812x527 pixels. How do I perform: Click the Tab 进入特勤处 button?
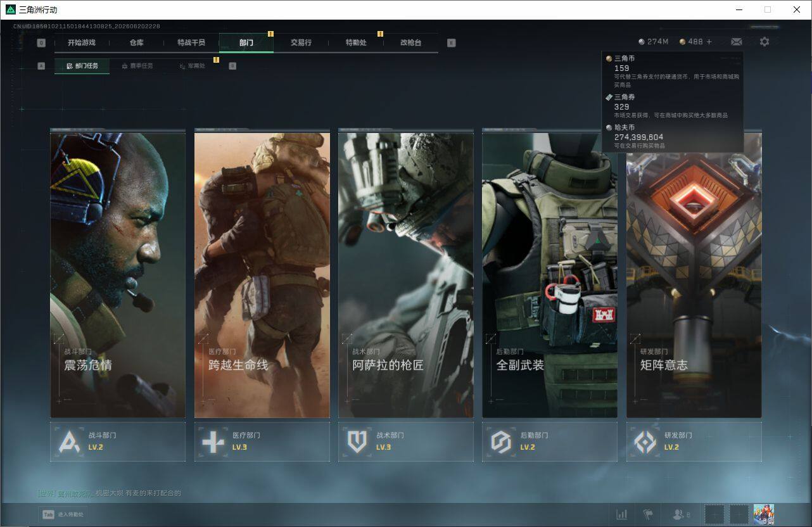click(62, 514)
